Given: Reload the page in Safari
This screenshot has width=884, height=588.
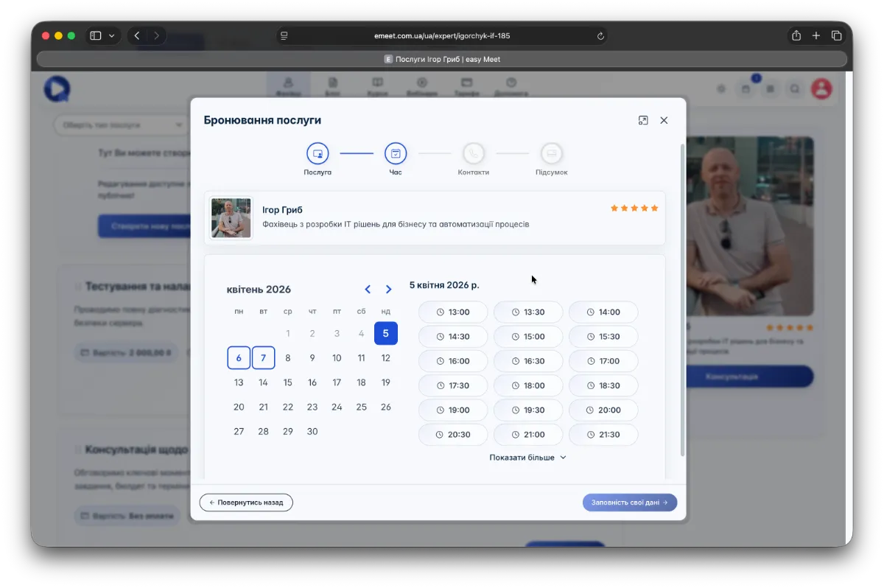Looking at the screenshot, I should click(600, 35).
